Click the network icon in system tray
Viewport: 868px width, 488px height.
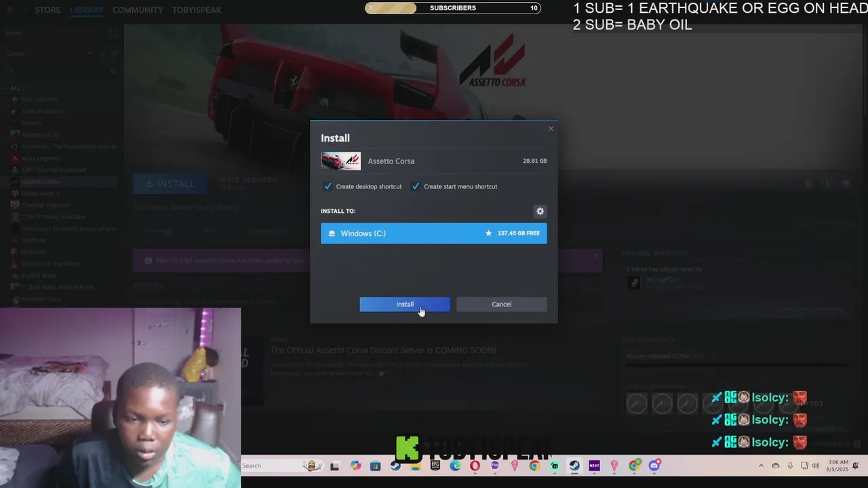pos(804,466)
